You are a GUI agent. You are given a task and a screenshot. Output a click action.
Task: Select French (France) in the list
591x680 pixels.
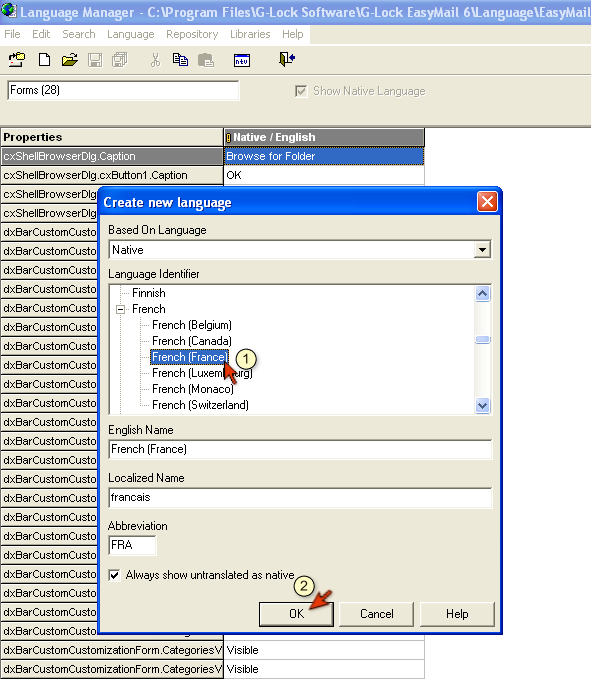pos(189,357)
